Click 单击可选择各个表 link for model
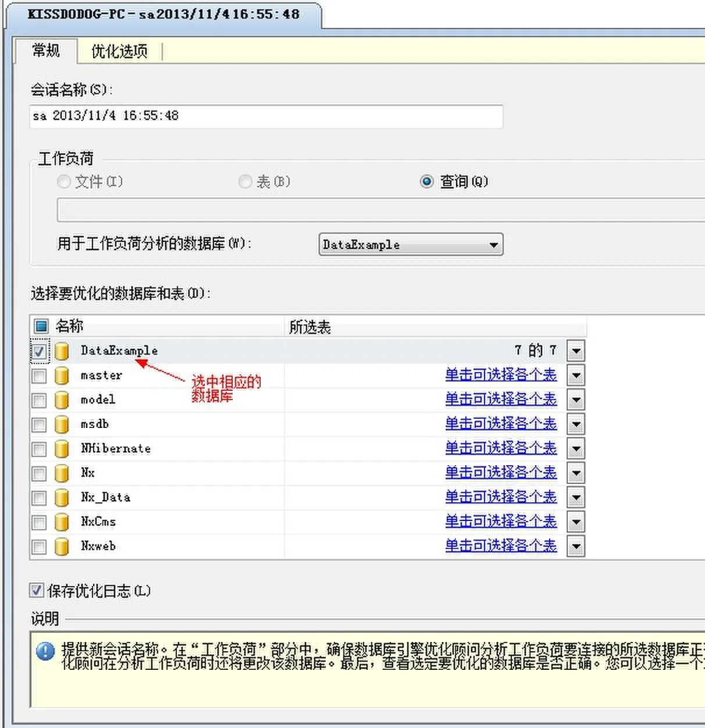Viewport: 705px width, 728px height. click(x=501, y=399)
